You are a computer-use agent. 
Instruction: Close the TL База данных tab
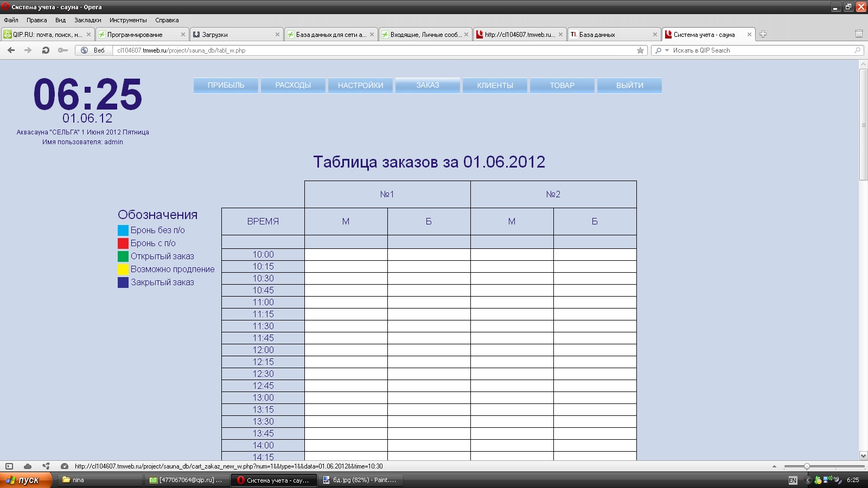(x=655, y=34)
